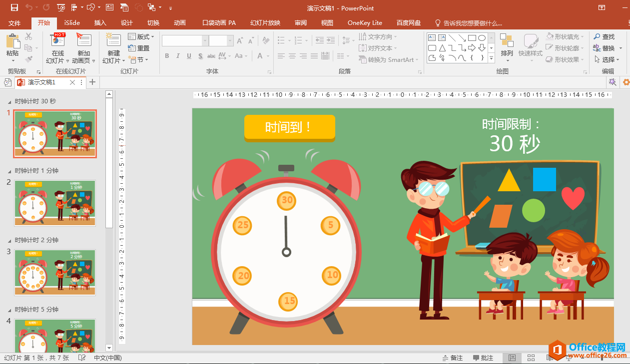Viewport: 630px width, 364px height.
Task: Click the Arrange (排列) icon
Action: (x=507, y=42)
